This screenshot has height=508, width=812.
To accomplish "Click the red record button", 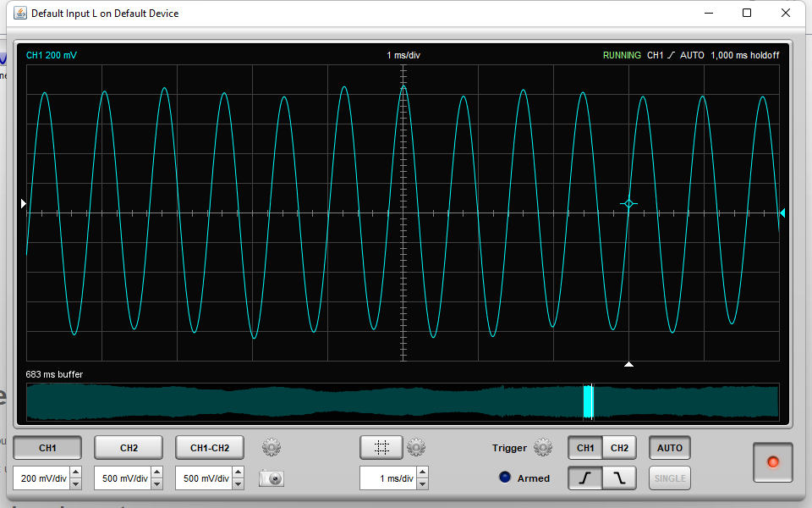I will [772, 462].
